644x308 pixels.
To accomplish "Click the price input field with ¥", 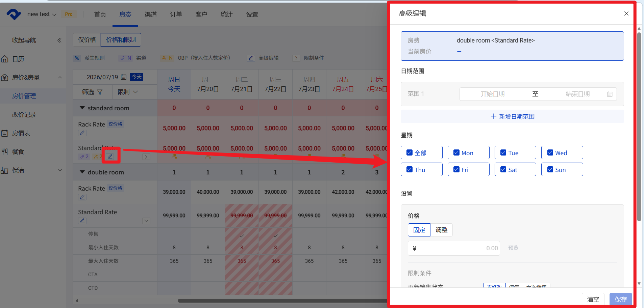I will tap(454, 248).
